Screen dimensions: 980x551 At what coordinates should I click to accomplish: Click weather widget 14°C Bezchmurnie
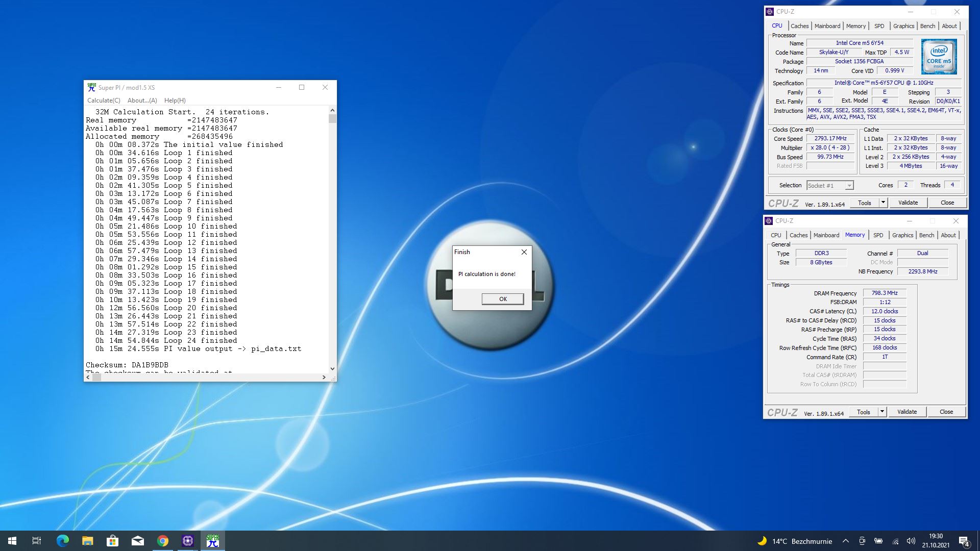pos(795,541)
